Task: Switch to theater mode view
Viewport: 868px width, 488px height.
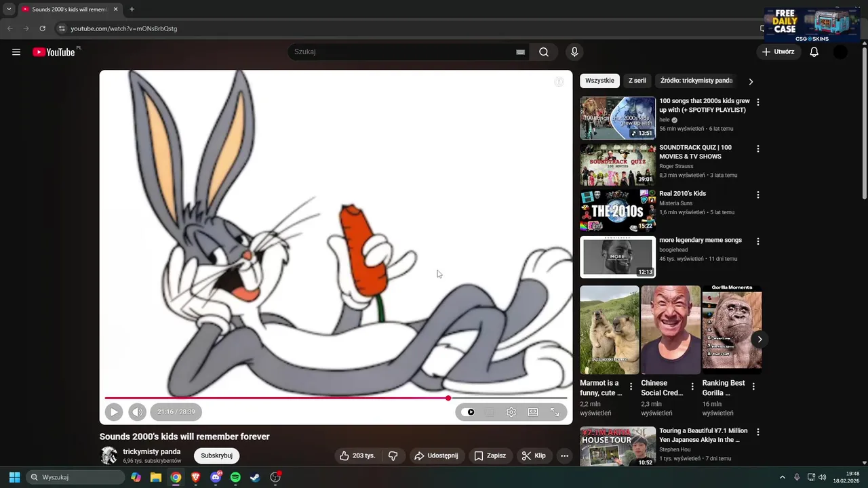Action: pos(533,412)
